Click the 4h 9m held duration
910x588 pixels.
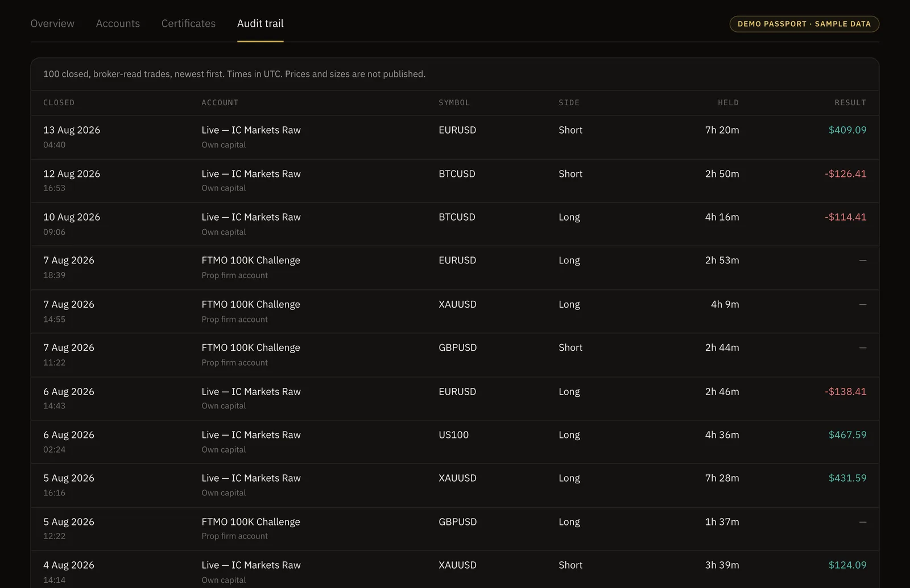point(725,304)
